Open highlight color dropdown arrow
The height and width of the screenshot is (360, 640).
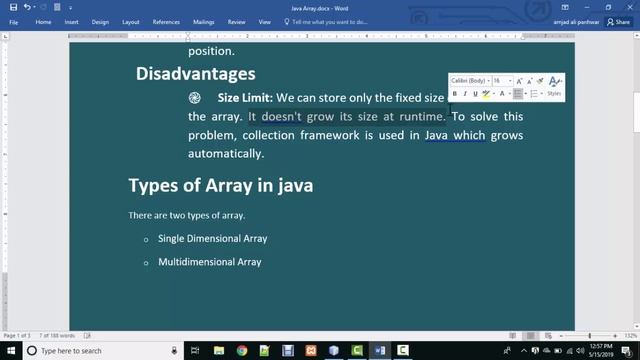click(x=493, y=94)
